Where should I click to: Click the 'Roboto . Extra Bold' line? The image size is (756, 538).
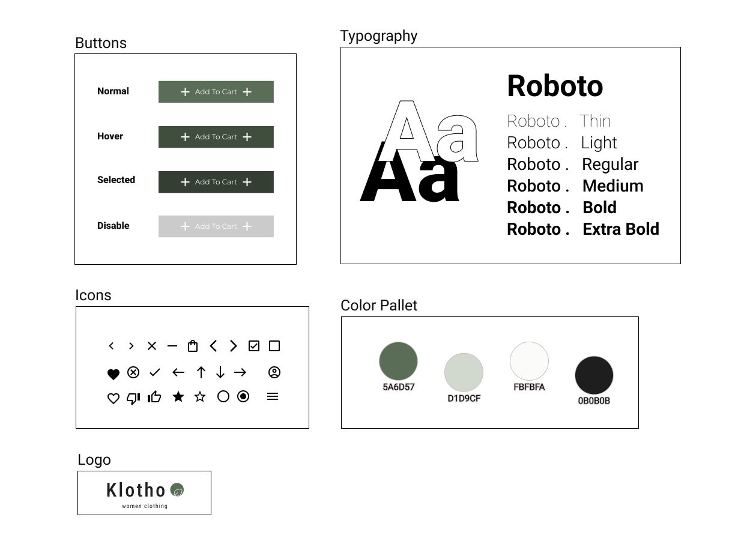tap(583, 229)
